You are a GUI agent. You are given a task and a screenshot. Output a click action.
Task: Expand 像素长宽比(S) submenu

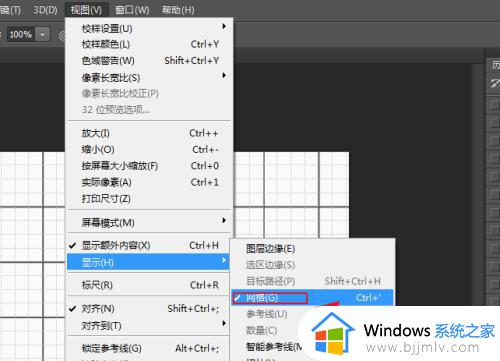(x=149, y=77)
